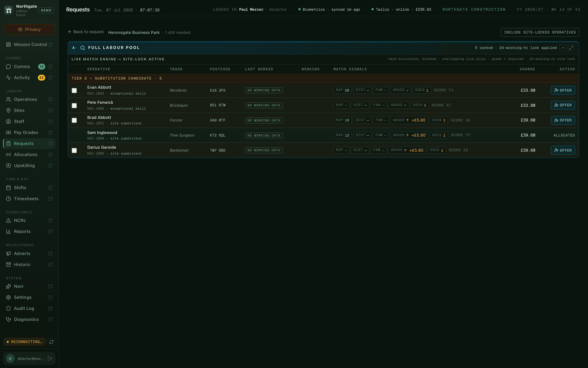
Task: Pop out Historic page icon
Action: [50, 265]
